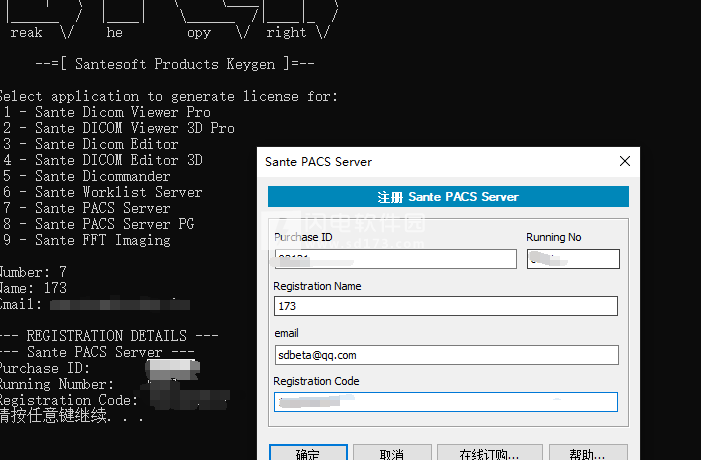The image size is (701, 460).
Task: Click the 帮助... help button
Action: pyautogui.click(x=588, y=453)
